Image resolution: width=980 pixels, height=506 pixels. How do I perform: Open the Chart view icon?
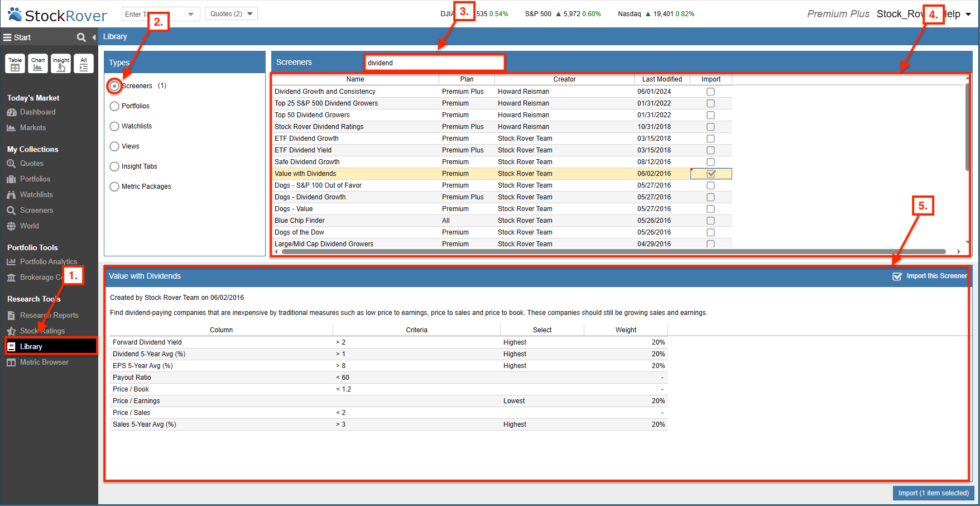point(38,64)
